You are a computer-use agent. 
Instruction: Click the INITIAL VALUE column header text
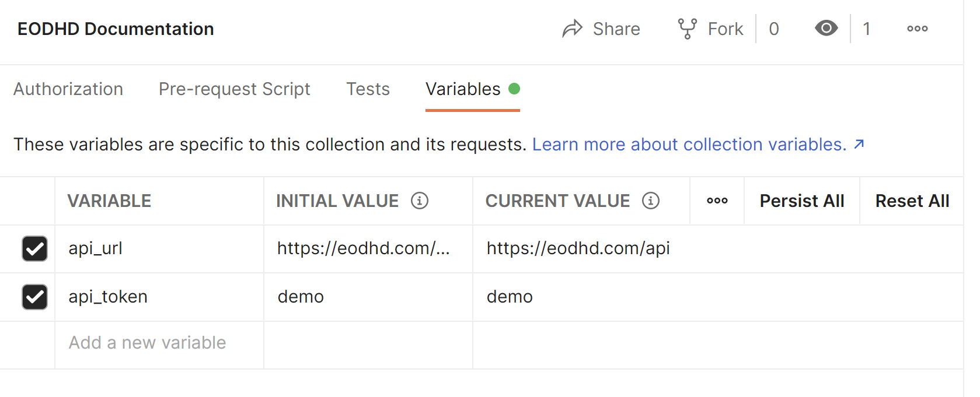coord(337,201)
